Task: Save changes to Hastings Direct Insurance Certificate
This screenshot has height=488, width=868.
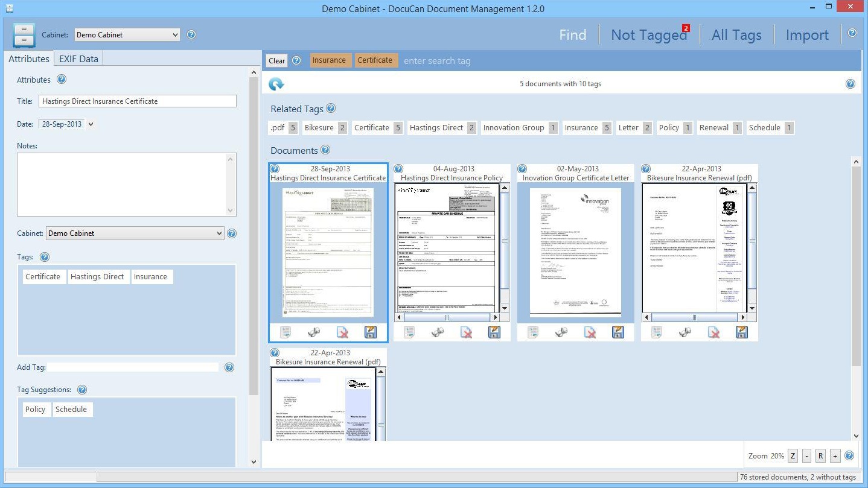Action: point(370,332)
